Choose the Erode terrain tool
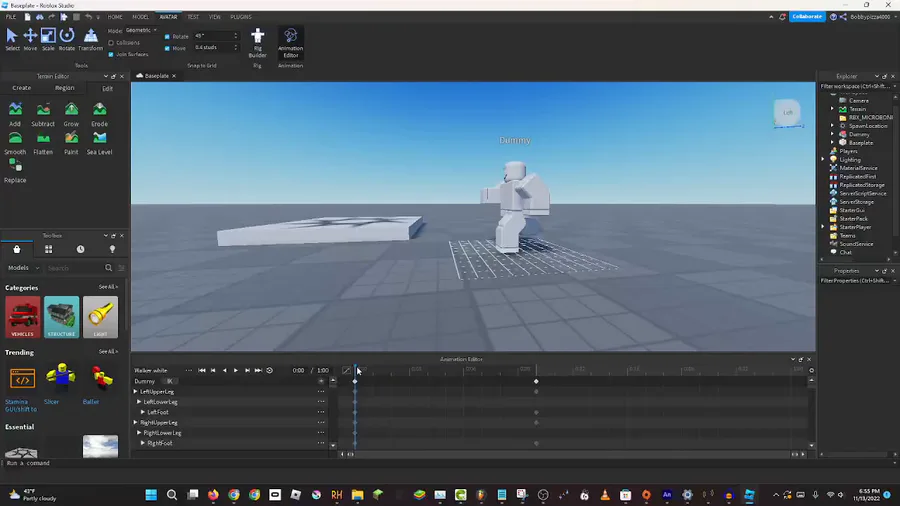This screenshot has height=506, width=900. 99,114
